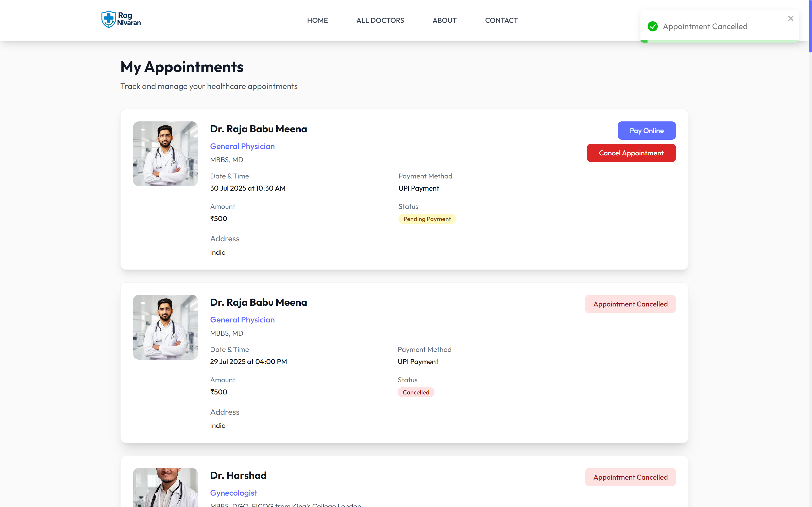Go to ALL DOCTORS page
This screenshot has height=507, width=812.
pyautogui.click(x=380, y=21)
